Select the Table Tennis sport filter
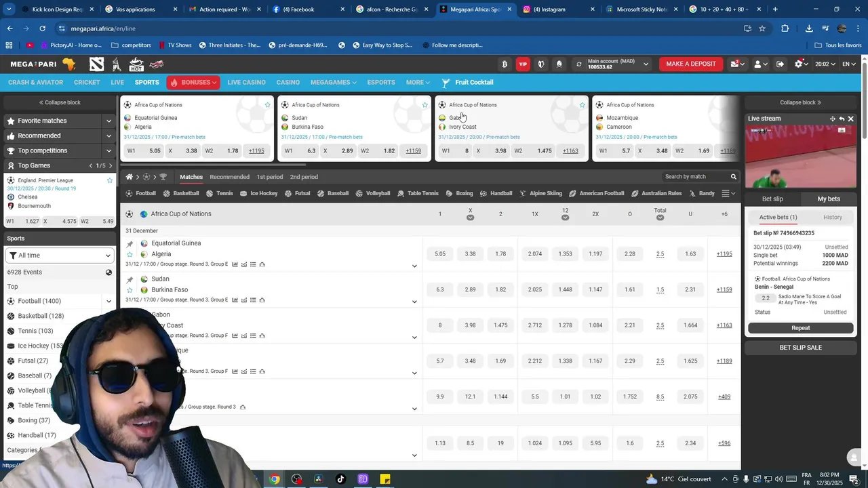 pos(418,193)
